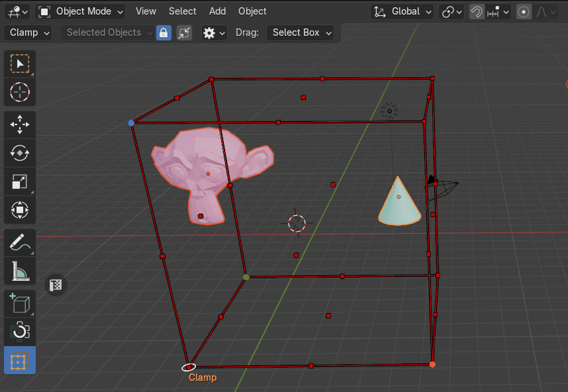Open proportional falloff curve dropdown
Viewport: 568px width, 392px height.
(546, 12)
